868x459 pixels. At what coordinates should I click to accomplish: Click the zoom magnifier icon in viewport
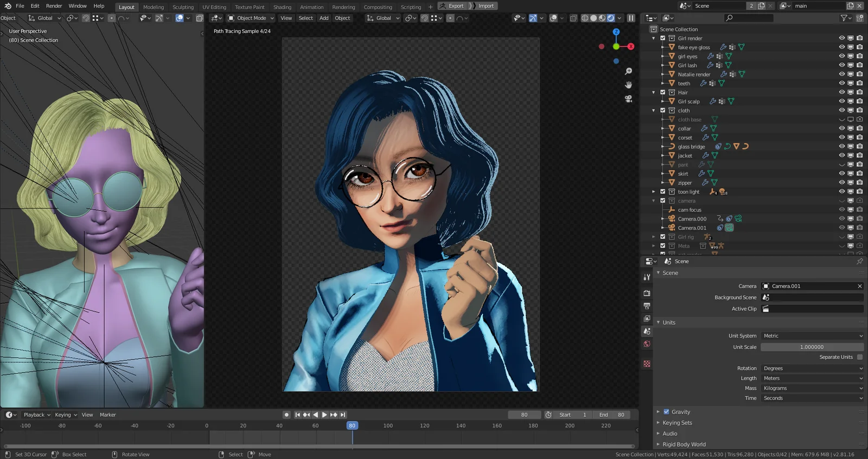coord(628,72)
